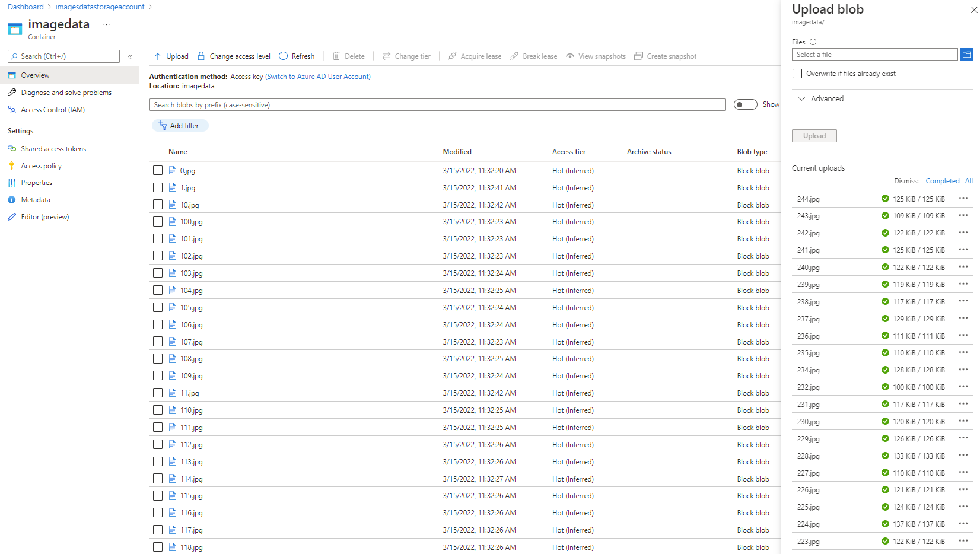Open the file browser folder icon

(966, 54)
